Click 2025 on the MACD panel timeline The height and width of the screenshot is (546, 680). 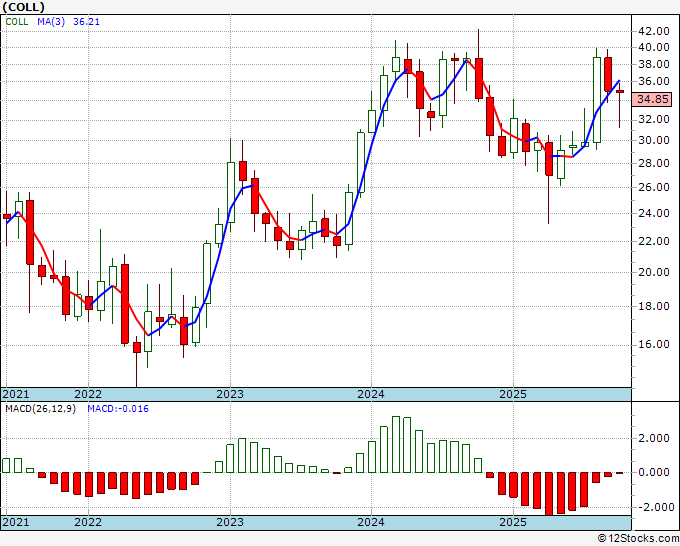(x=513, y=522)
